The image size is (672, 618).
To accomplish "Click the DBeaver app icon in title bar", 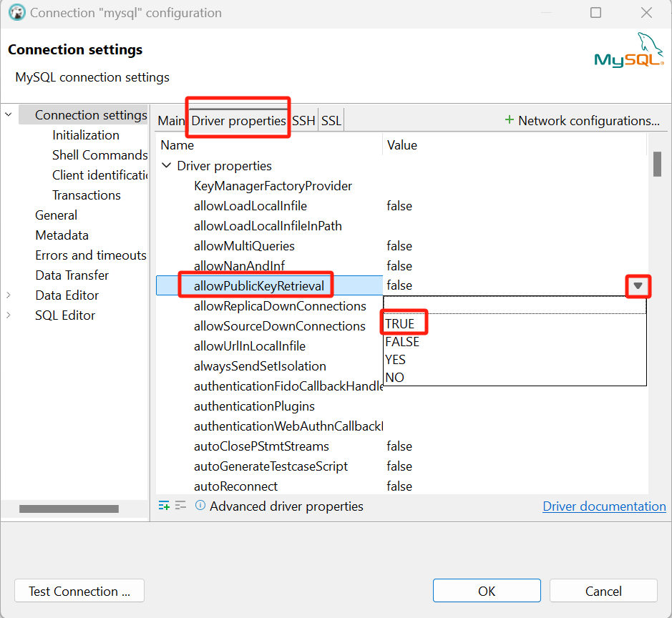I will (16, 12).
